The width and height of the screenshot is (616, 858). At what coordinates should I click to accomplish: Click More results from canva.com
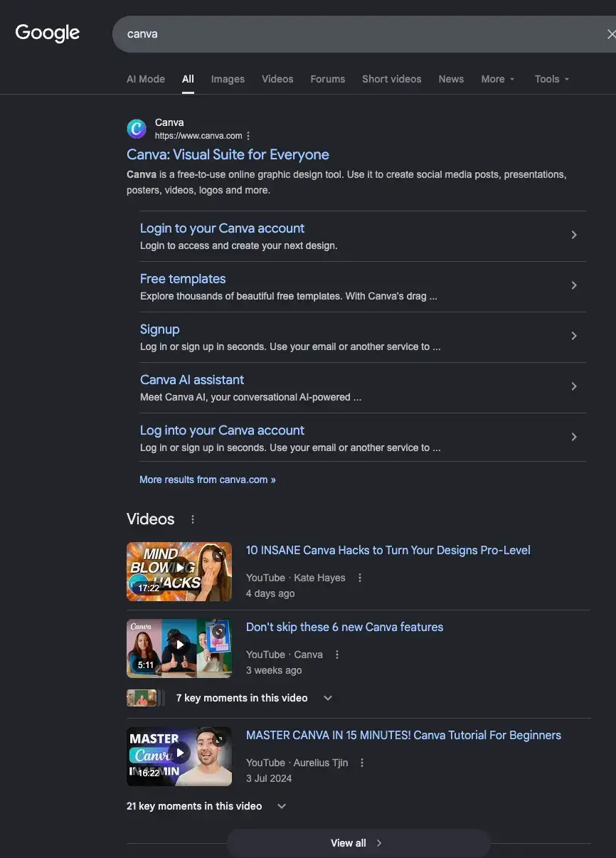point(207,480)
